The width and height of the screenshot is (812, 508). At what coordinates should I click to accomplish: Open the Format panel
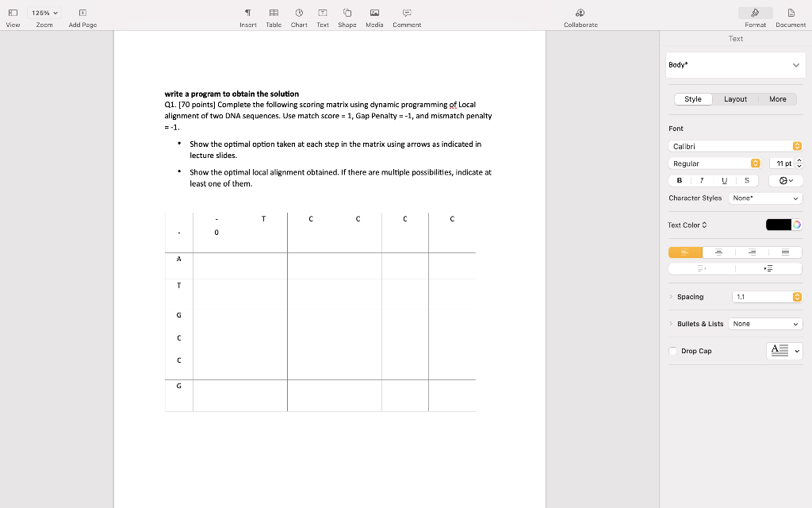pos(754,17)
